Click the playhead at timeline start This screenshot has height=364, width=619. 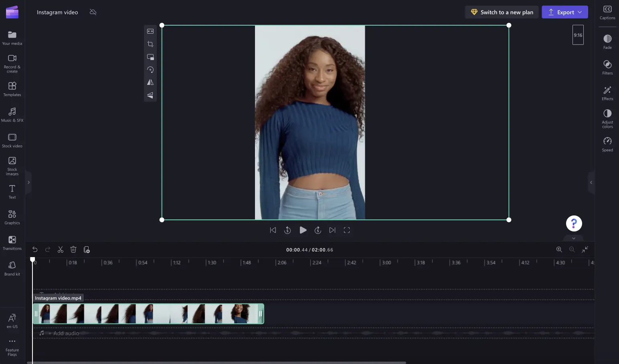[x=32, y=259]
